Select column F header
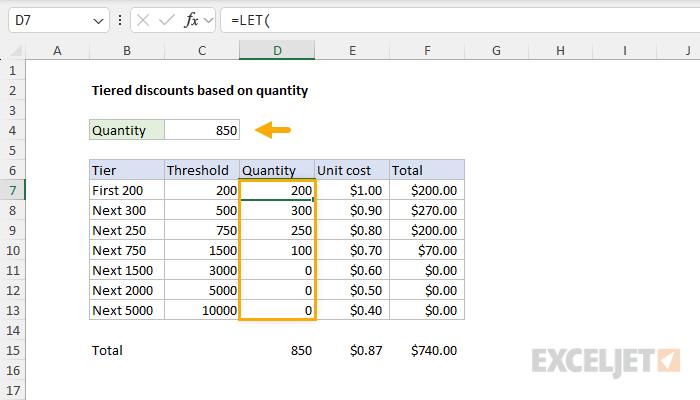Viewport: 700px width, 400px height. pos(427,50)
